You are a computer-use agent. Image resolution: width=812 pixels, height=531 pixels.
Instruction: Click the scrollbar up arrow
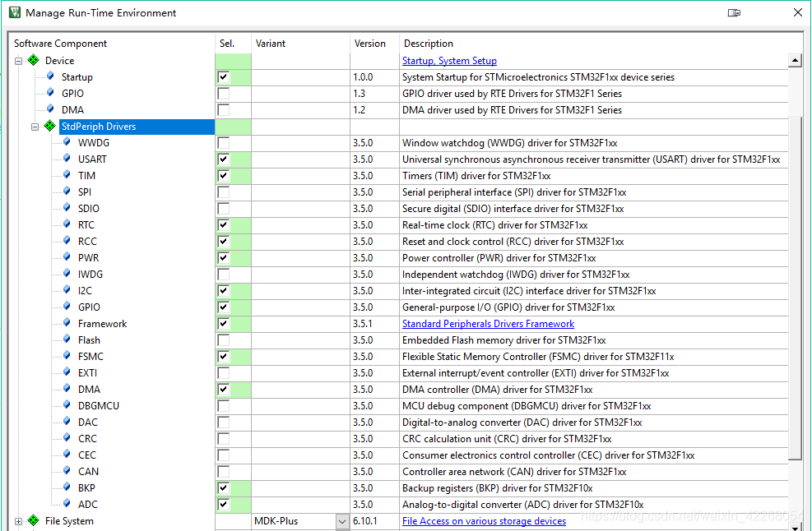(x=795, y=61)
